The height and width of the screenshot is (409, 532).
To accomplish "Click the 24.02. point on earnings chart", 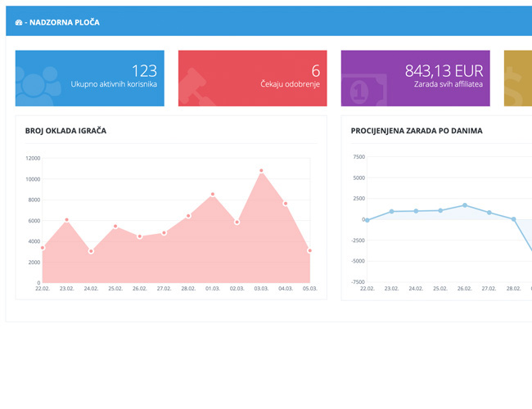I will pos(416,211).
